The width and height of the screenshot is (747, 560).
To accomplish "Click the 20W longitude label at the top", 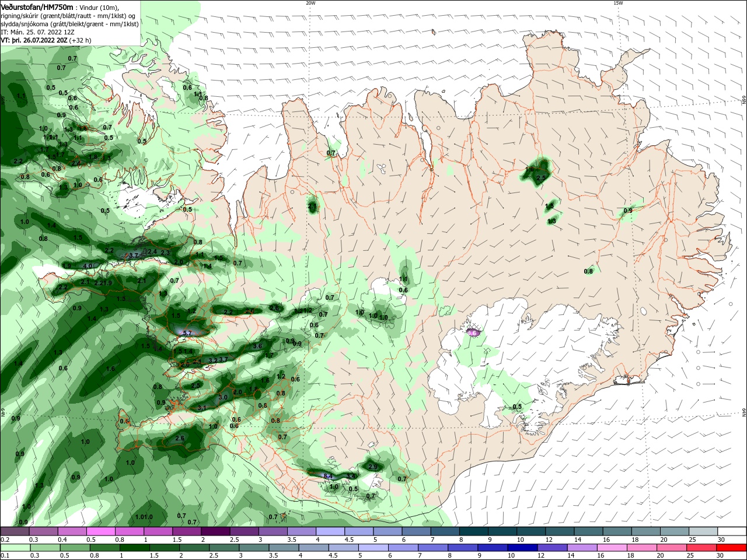I will click(310, 3).
